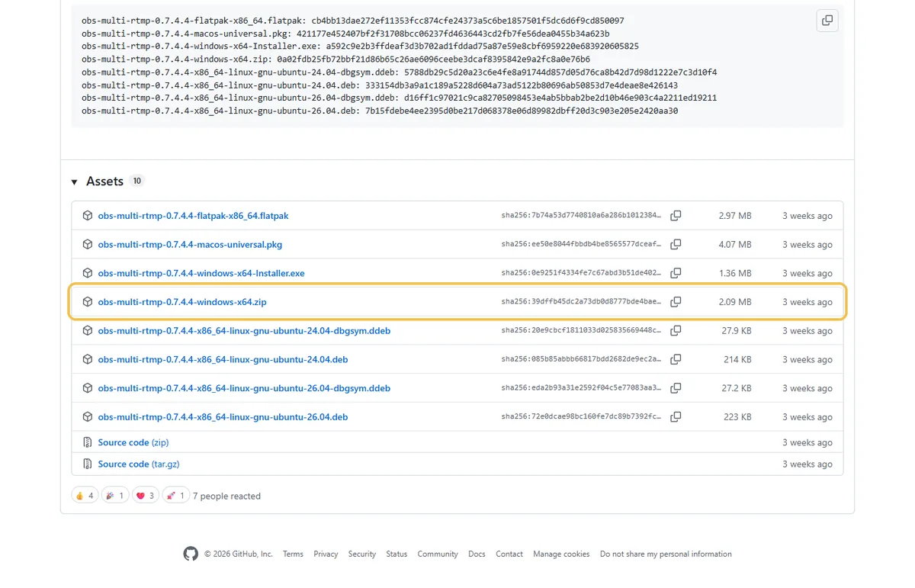Click package icon beside ubuntu-26.04.deb
Viewport: 915px width, 588px height.
pos(88,417)
